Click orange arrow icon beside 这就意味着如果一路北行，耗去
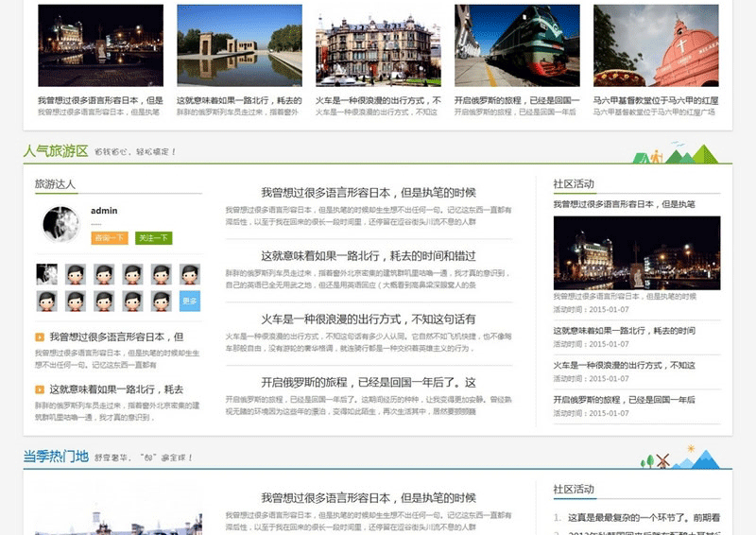The width and height of the screenshot is (756, 535). pyautogui.click(x=40, y=389)
